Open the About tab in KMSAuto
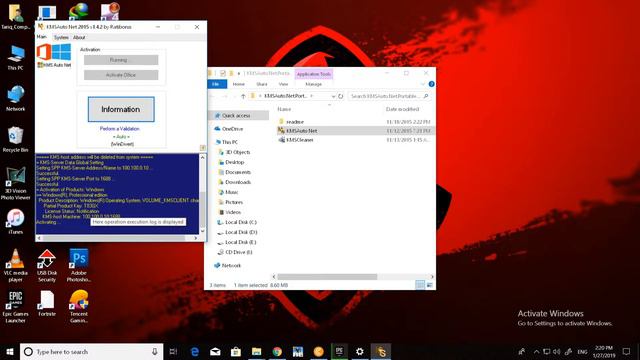The width and height of the screenshot is (640, 360). tap(79, 37)
